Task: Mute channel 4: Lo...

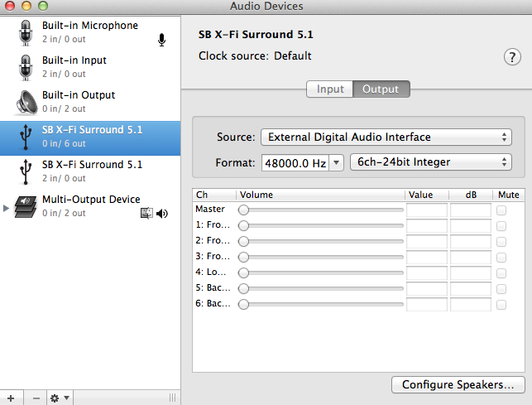Action: coord(501,273)
